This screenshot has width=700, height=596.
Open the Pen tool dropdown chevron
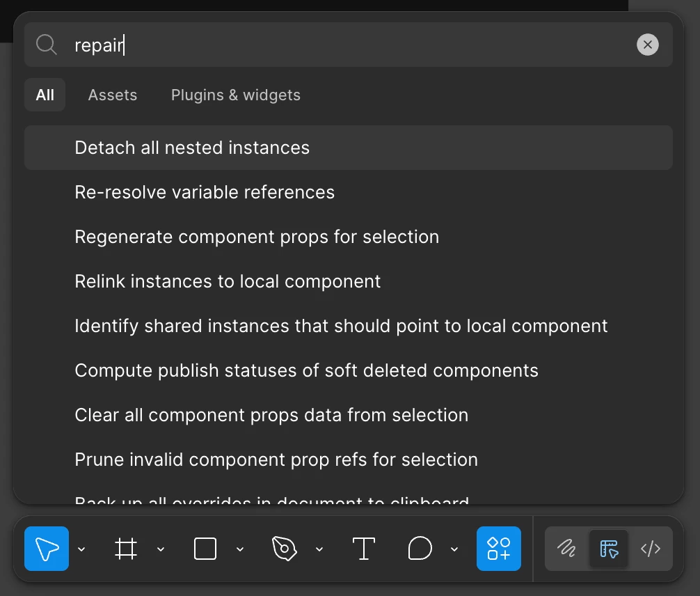(319, 549)
